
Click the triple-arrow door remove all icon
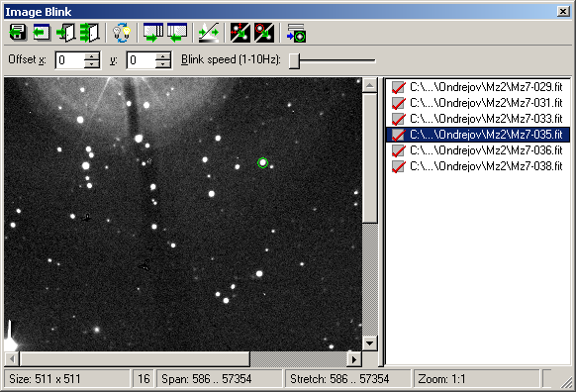pyautogui.click(x=90, y=33)
